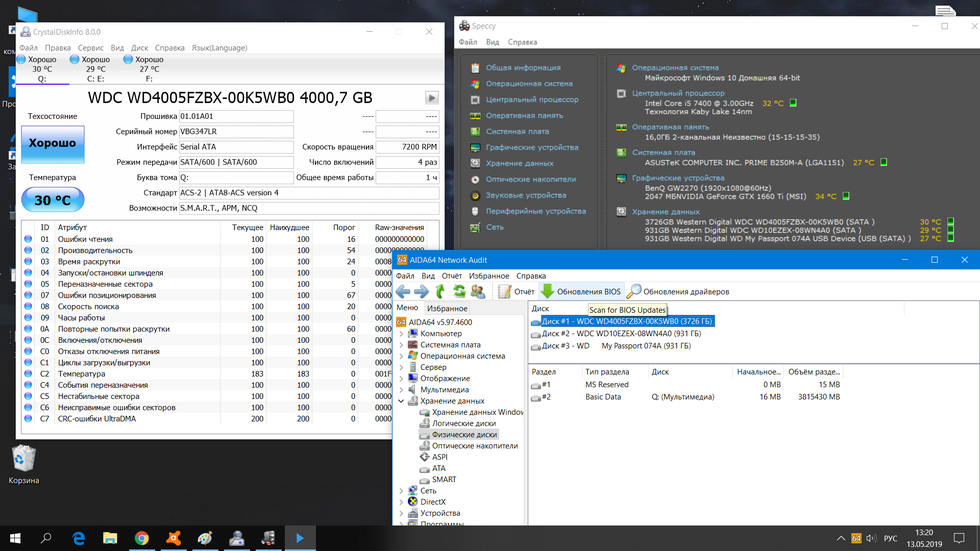Click the Серийный номер field VBG347LR
Screen dimensions: 980x551
(x=236, y=131)
